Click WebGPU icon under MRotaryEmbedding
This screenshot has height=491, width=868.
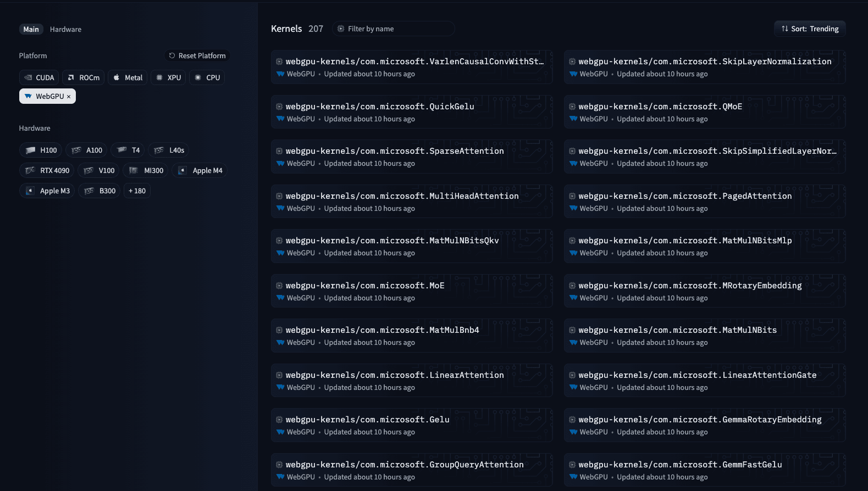click(x=573, y=298)
